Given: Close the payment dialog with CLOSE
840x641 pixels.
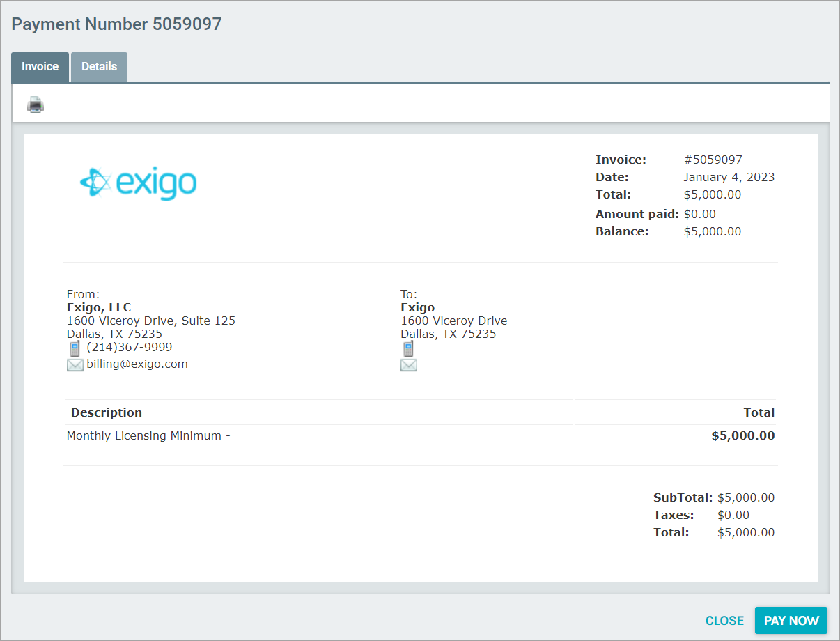Looking at the screenshot, I should pos(724,621).
